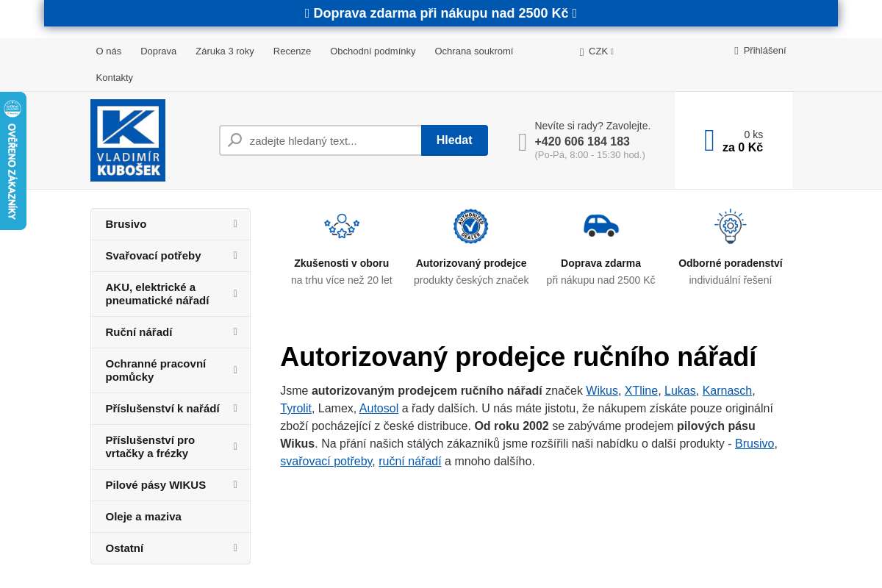882x588 pixels.
Task: Click the phone number +420 606 184 183
Action: click(x=582, y=142)
